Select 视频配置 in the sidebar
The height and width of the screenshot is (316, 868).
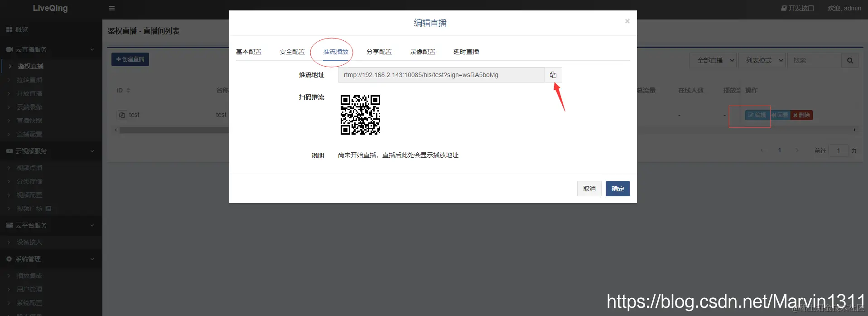point(51,195)
